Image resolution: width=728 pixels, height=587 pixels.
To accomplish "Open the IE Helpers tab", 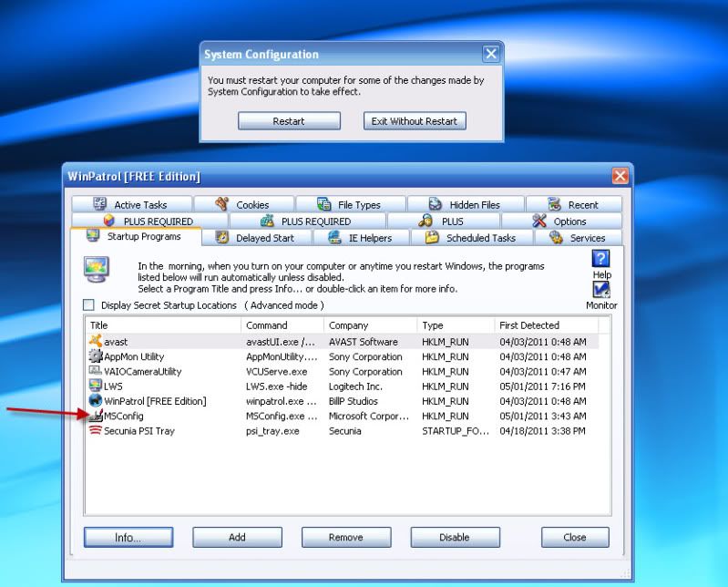I will coord(362,238).
